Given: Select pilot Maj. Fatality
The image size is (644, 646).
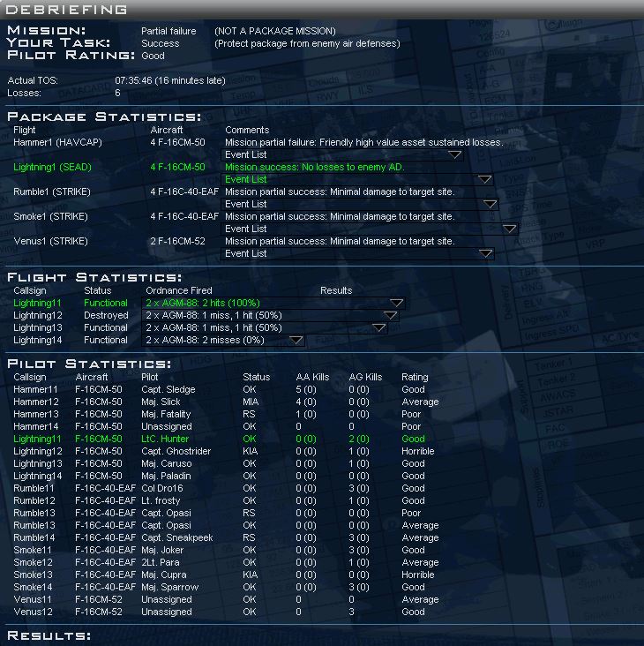Looking at the screenshot, I should (x=166, y=415).
